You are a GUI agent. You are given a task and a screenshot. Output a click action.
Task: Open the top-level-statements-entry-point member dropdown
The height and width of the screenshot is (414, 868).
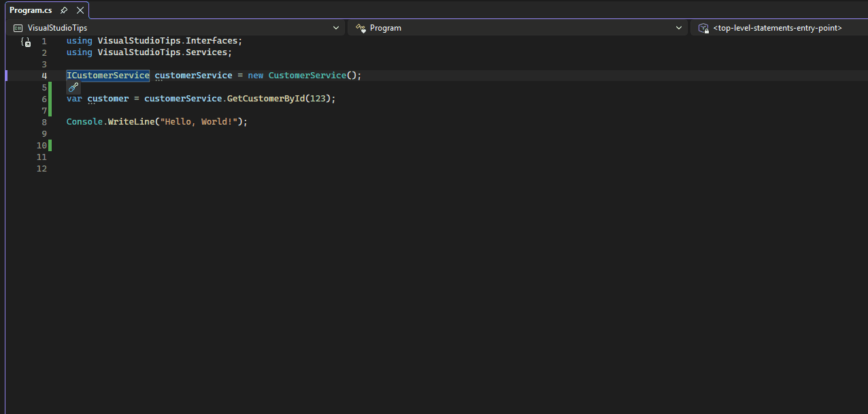point(778,28)
